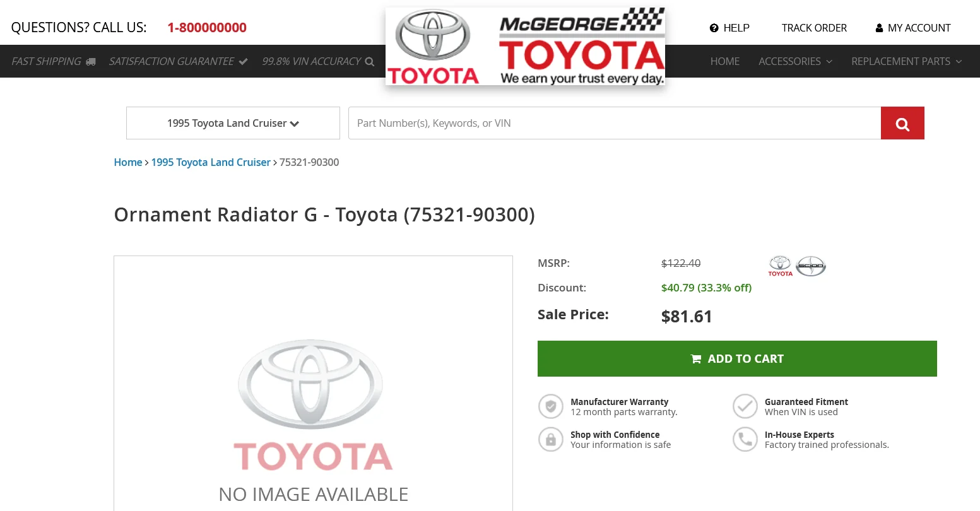This screenshot has height=511, width=980.
Task: Click the VIN accuracy magnifier icon
Action: click(370, 62)
